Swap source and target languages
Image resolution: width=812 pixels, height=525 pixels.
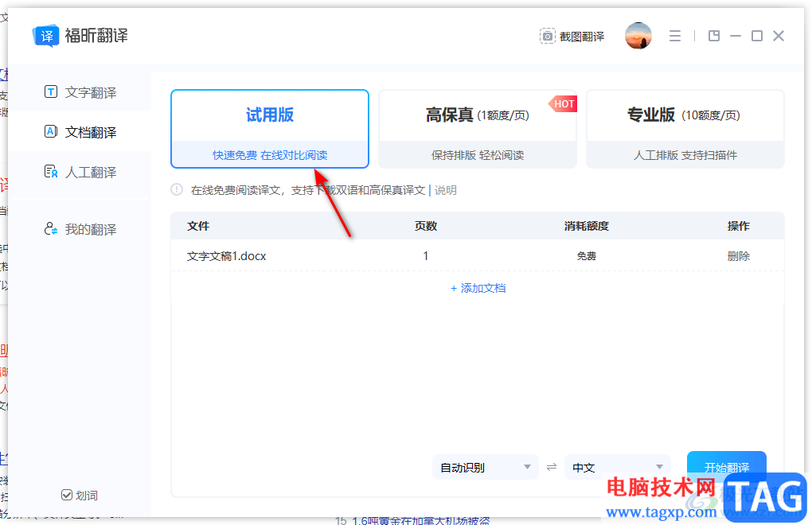552,467
